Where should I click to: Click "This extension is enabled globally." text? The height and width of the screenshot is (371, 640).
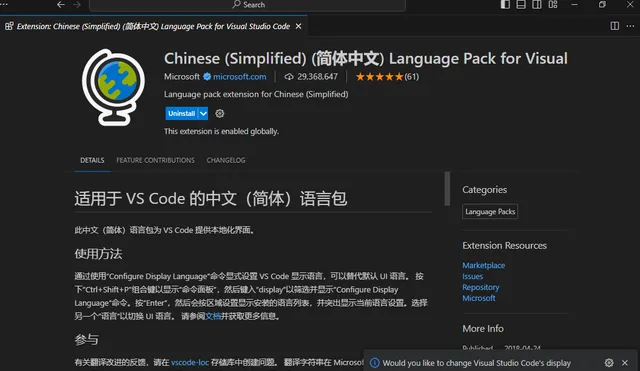tap(222, 131)
